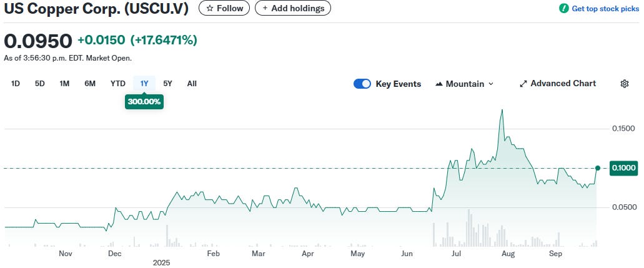Click the Market Open timestamp text
This screenshot has width=644, height=268.
click(67, 58)
